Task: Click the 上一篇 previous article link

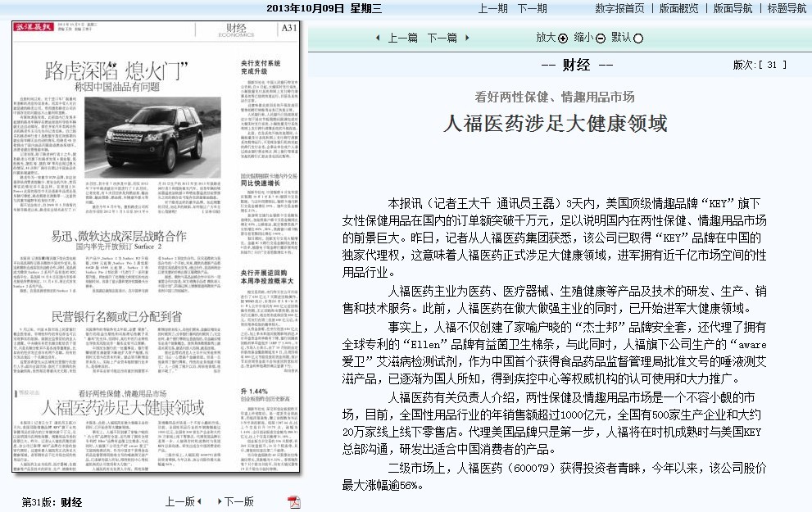Action: (402, 39)
